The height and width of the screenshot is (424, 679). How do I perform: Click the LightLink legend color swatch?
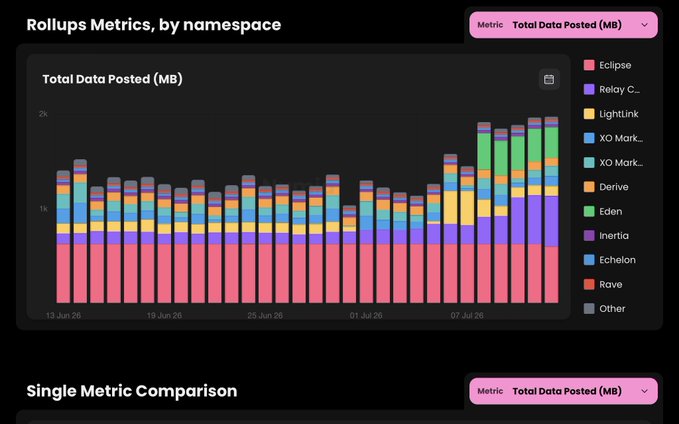589,114
